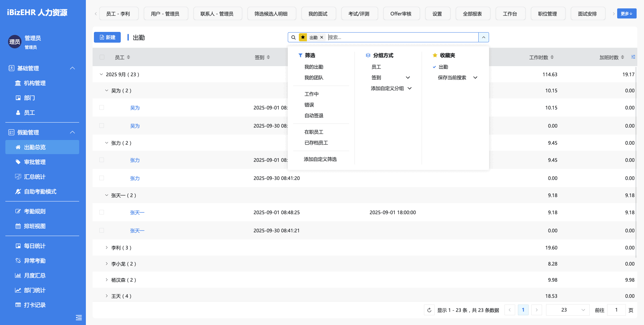The image size is (644, 325).
Task: Click the 前往 page number input field
Action: pos(616,310)
